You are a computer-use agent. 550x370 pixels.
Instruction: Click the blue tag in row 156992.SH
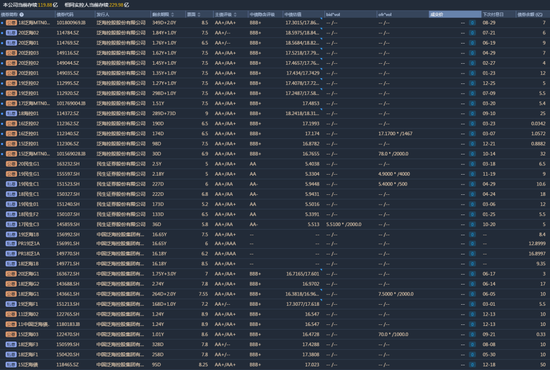click(11, 234)
